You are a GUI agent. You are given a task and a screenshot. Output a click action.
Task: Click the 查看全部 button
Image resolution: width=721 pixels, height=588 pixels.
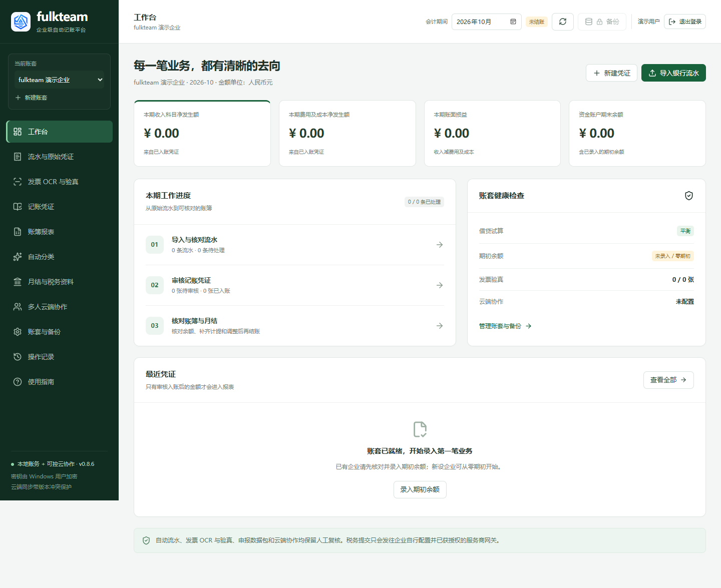[x=668, y=380]
